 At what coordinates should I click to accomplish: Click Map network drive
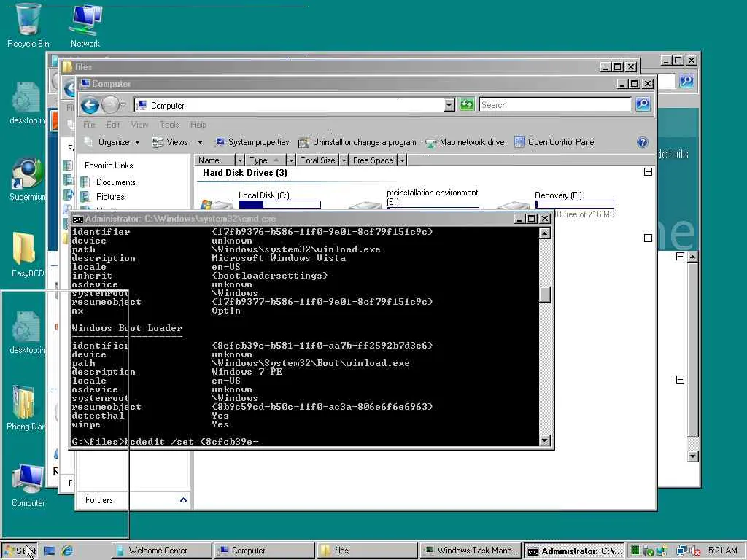point(465,142)
